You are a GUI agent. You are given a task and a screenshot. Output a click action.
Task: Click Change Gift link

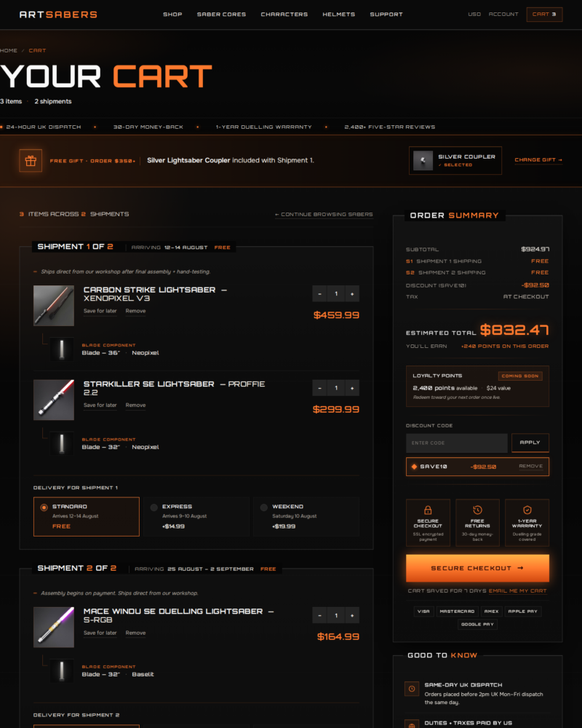point(538,159)
